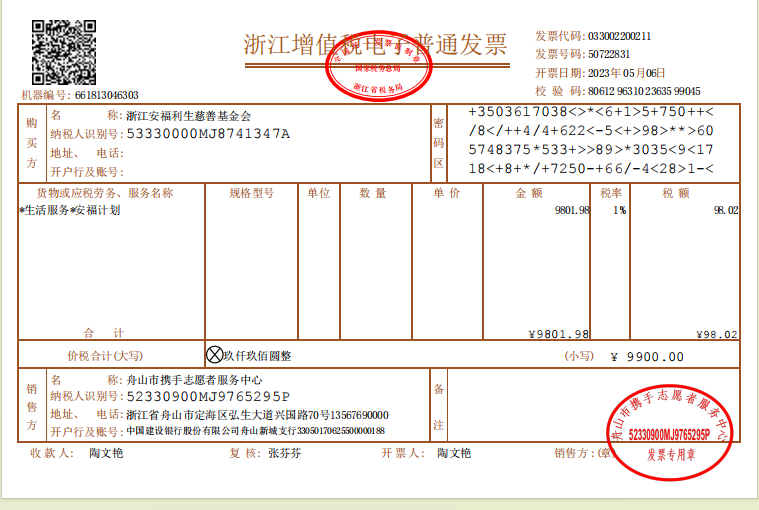The width and height of the screenshot is (759, 510).
Task: Click the 合计 row label
Action: click(104, 333)
